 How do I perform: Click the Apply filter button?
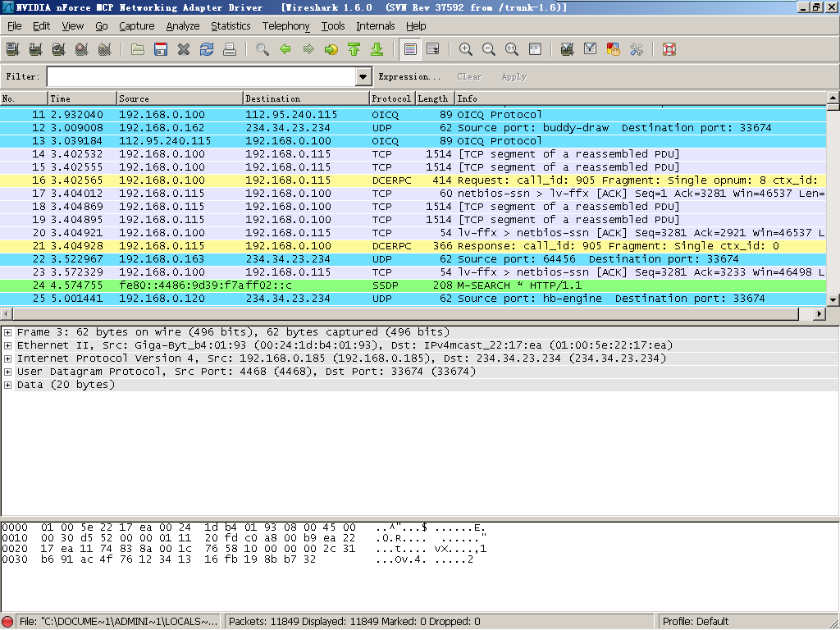click(x=514, y=76)
